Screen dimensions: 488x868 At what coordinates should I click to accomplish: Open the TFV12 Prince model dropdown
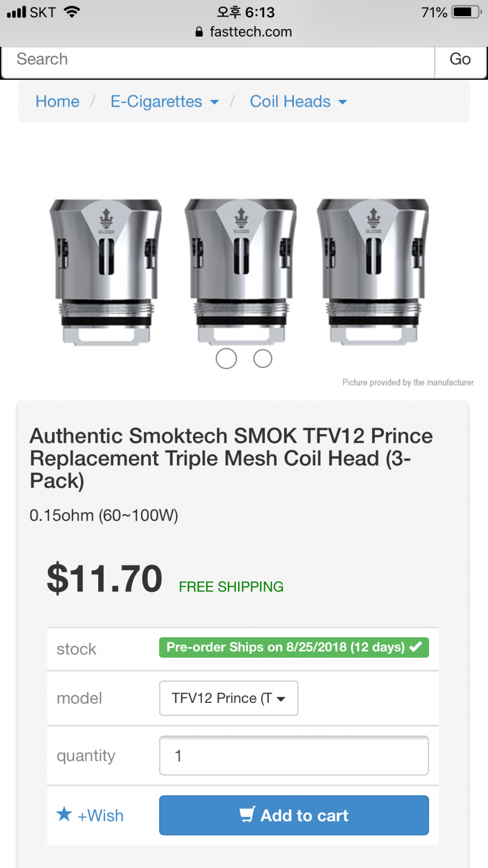[229, 698]
